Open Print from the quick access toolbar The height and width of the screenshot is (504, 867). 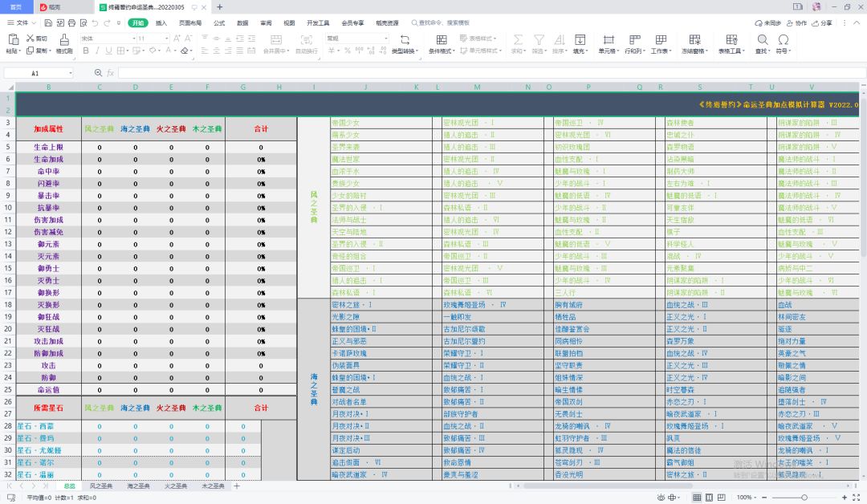pos(71,23)
